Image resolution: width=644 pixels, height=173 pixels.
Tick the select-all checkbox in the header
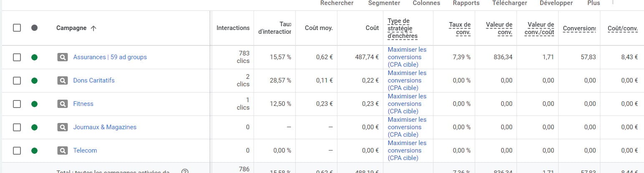click(x=17, y=28)
